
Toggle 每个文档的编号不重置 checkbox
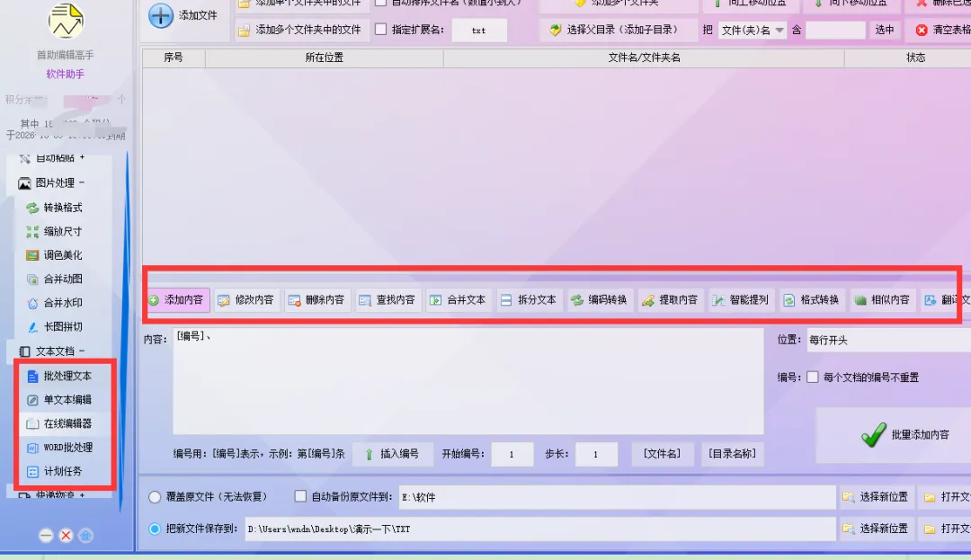813,377
